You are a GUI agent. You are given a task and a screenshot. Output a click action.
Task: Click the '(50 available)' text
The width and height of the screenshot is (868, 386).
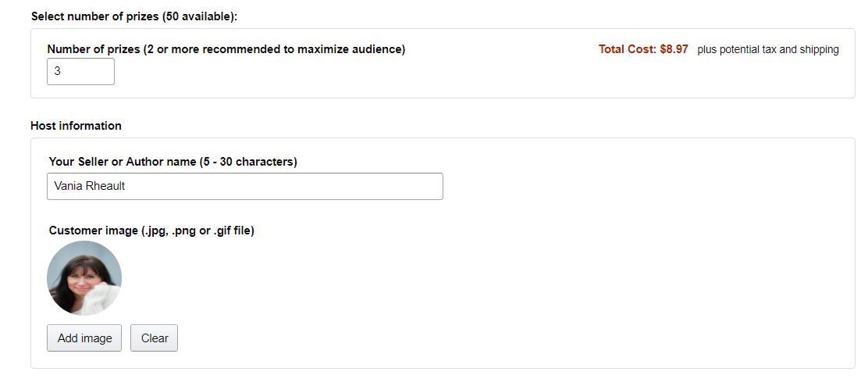(x=199, y=16)
